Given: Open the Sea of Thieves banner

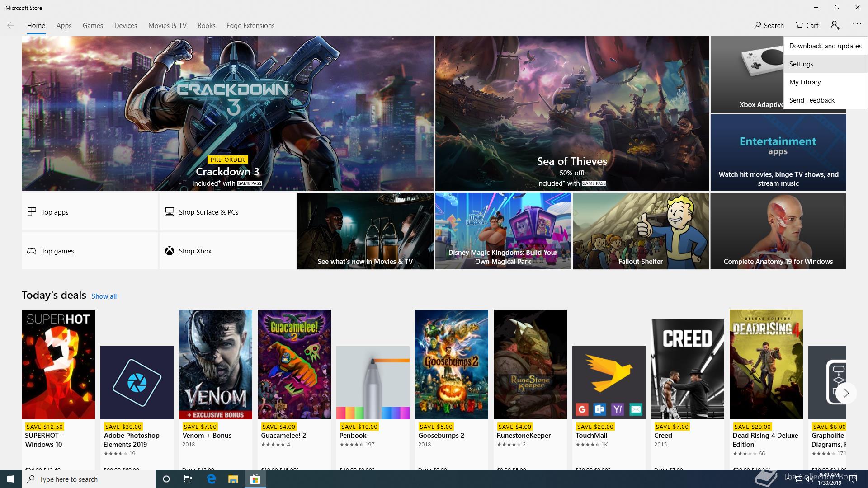Looking at the screenshot, I should (x=572, y=113).
